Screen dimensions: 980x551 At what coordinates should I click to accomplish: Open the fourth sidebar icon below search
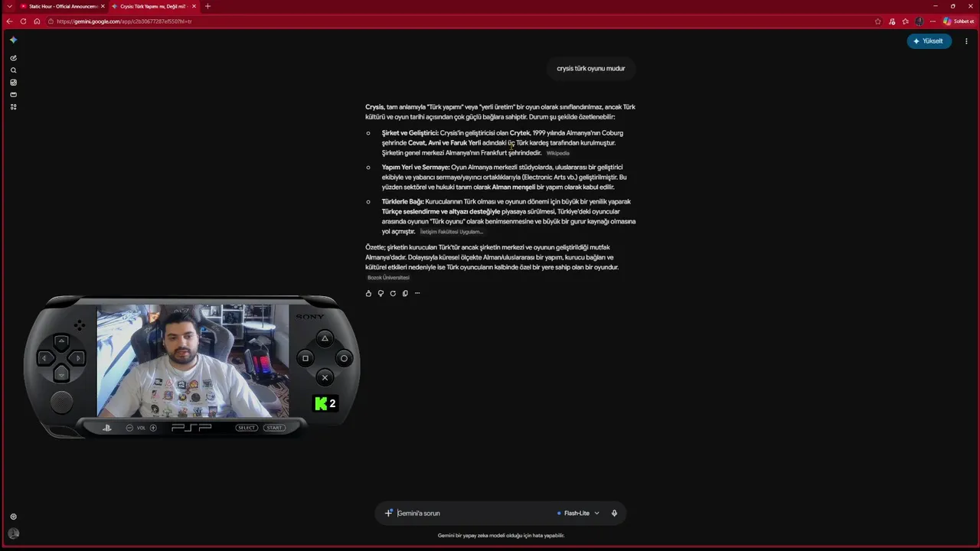[x=13, y=83]
